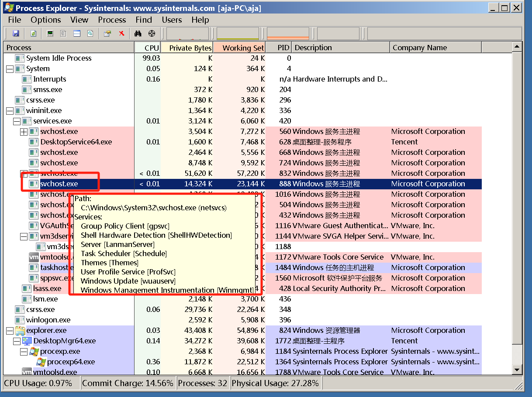Toggle the Show Lower Pane toolbar icon

tap(77, 33)
